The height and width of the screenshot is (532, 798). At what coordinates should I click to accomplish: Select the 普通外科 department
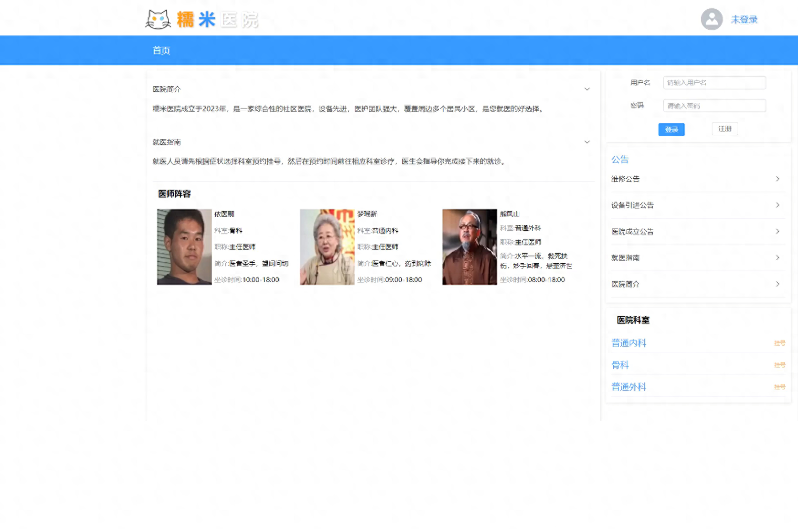tap(629, 387)
